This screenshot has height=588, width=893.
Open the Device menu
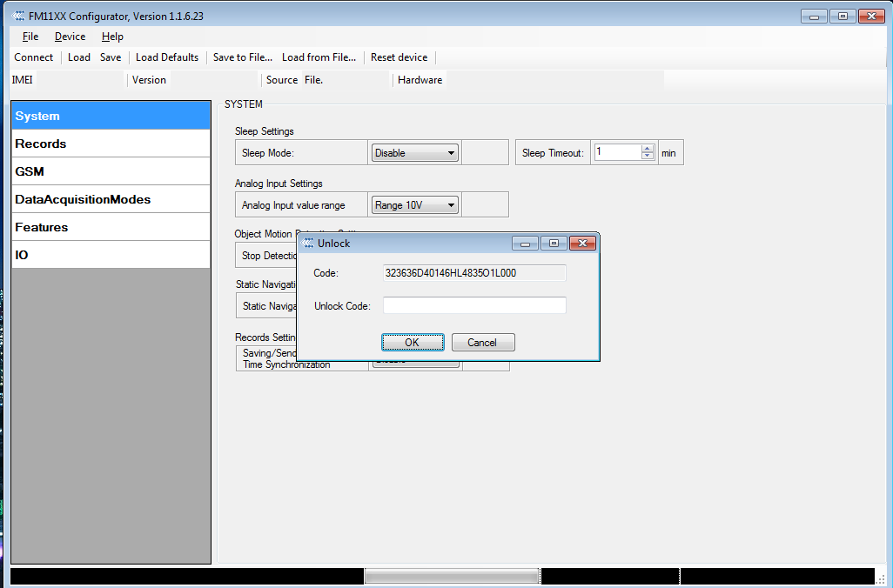coord(70,37)
